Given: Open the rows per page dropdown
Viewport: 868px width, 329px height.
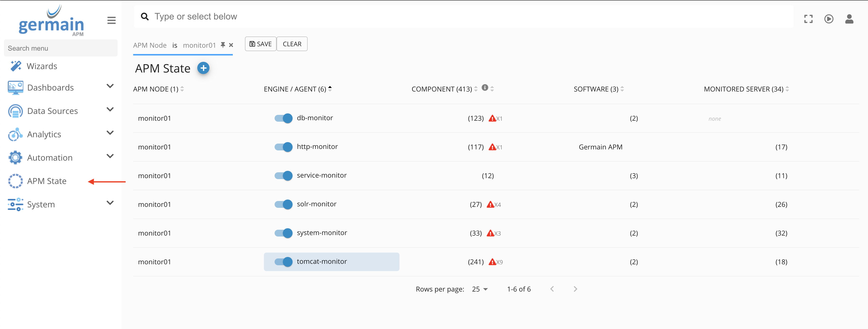Looking at the screenshot, I should [x=480, y=289].
